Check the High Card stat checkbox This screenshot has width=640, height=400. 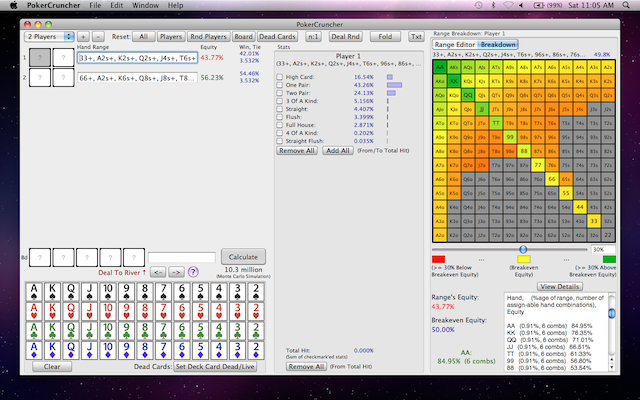pos(280,77)
